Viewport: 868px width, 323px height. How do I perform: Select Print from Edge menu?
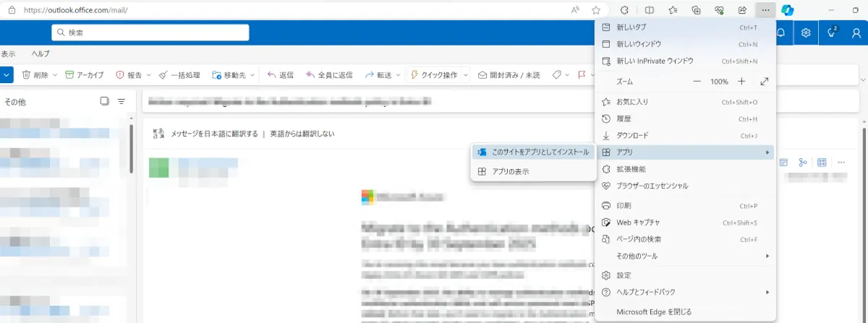tap(684, 206)
